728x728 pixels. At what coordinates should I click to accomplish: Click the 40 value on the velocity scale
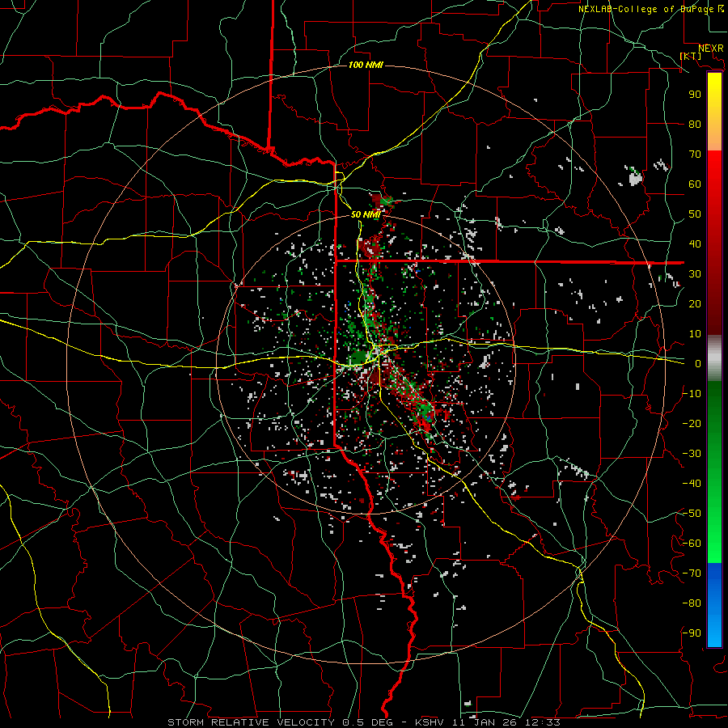(695, 244)
